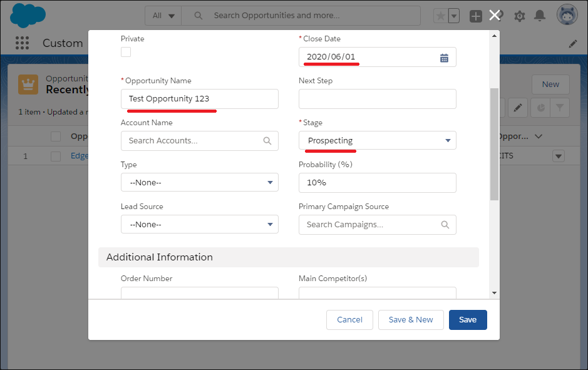The image size is (588, 370).
Task: Open the Lead Source dropdown
Action: [199, 225]
